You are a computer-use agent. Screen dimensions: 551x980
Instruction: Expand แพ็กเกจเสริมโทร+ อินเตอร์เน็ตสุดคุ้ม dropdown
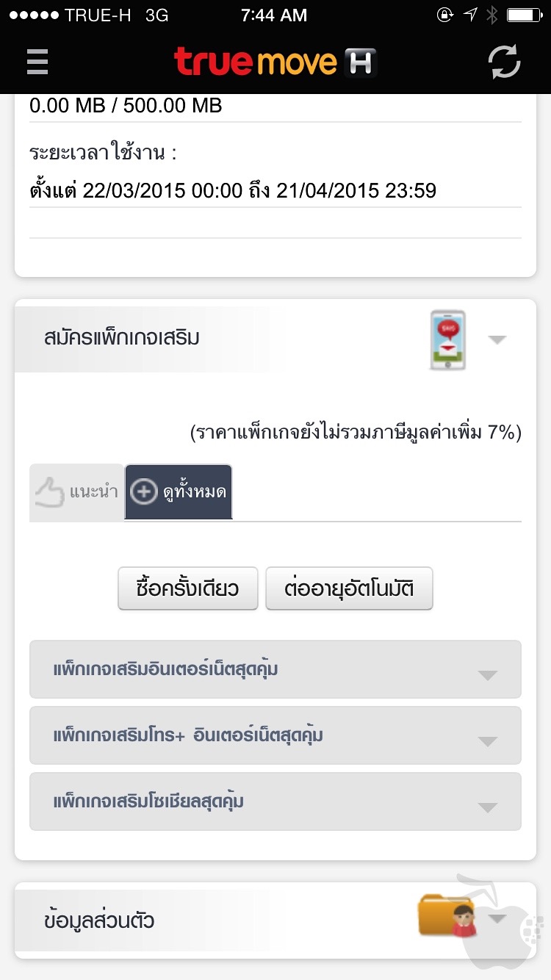click(487, 741)
